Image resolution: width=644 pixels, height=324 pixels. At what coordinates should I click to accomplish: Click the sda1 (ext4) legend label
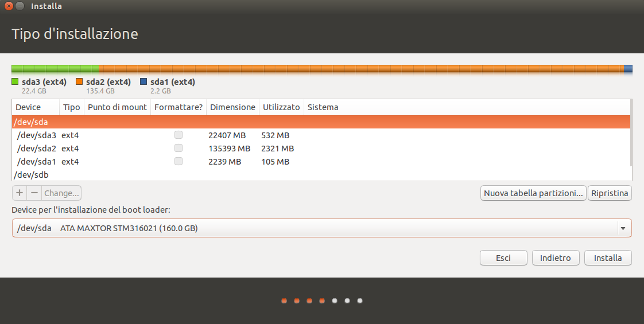(x=173, y=82)
